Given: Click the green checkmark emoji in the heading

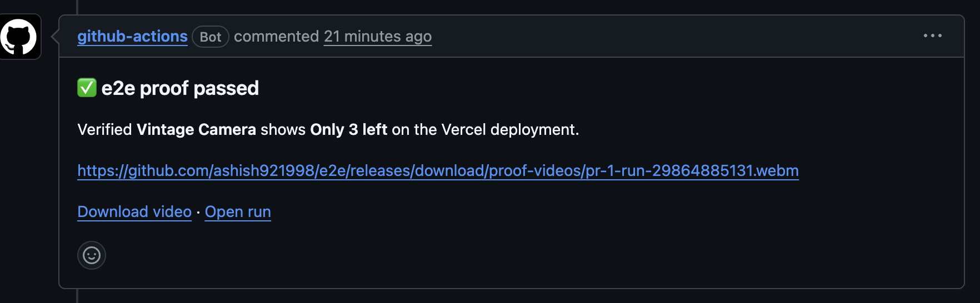Looking at the screenshot, I should (x=87, y=88).
